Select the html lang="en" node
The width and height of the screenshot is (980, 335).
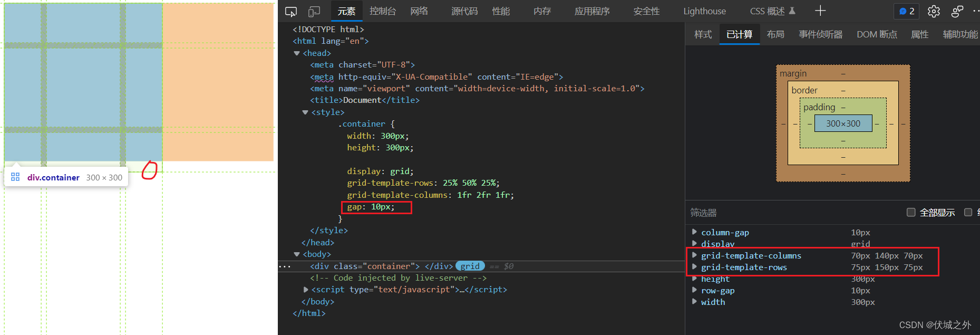(331, 41)
